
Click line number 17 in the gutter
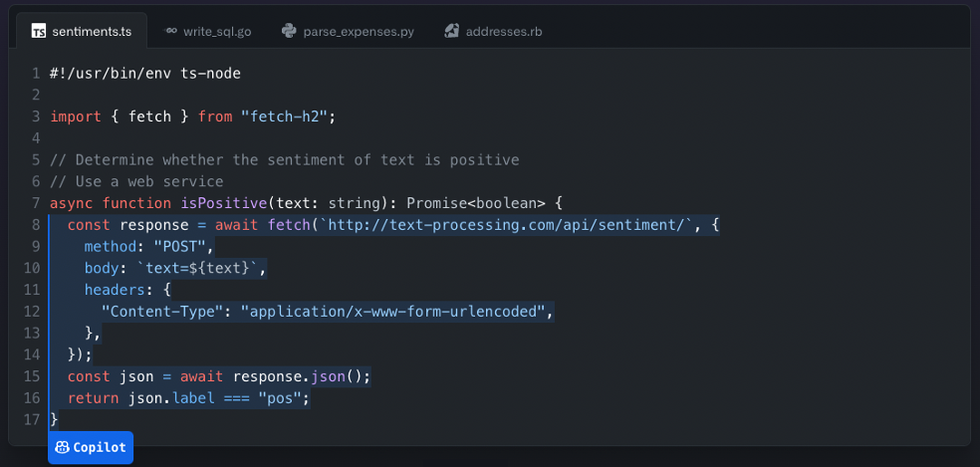[x=31, y=420]
